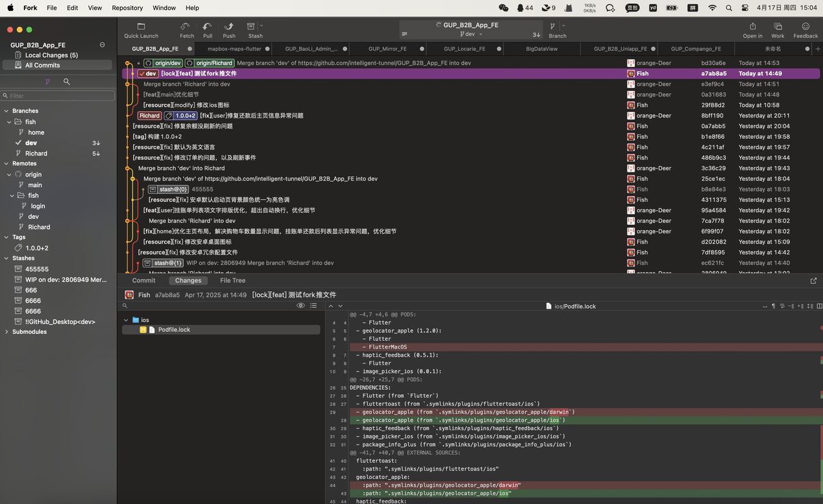
Task: Switch to BigDataView repository tab
Action: pos(541,49)
